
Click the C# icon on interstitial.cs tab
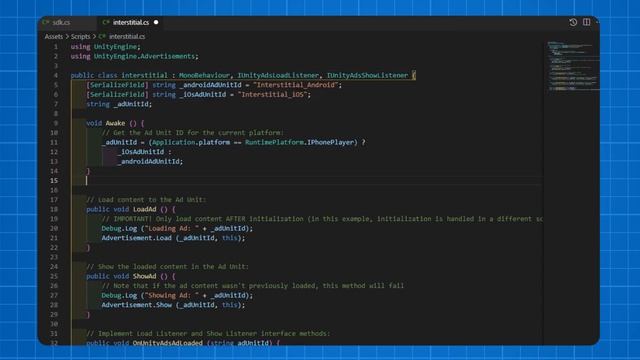pos(106,22)
